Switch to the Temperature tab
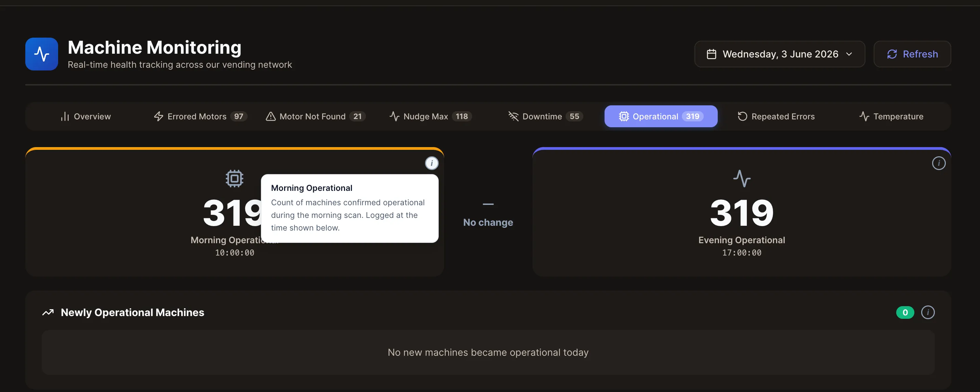The width and height of the screenshot is (980, 392). tap(891, 116)
